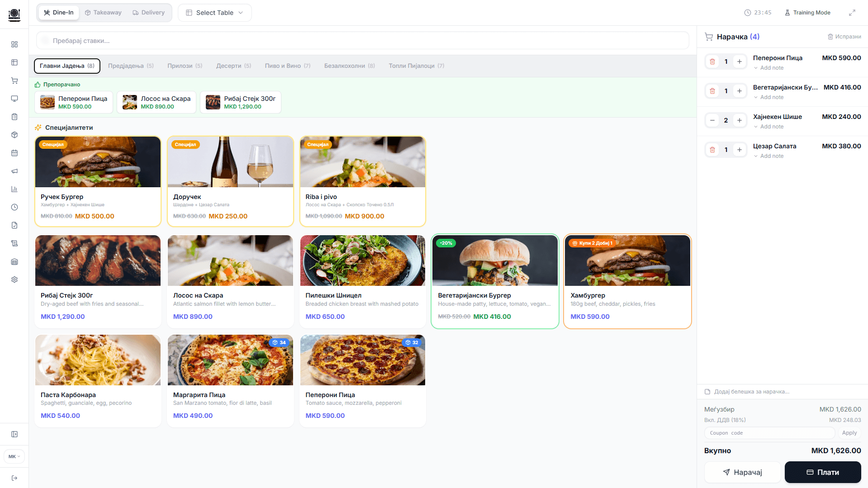Clear the order with Испразни
868x488 pixels.
click(x=844, y=37)
